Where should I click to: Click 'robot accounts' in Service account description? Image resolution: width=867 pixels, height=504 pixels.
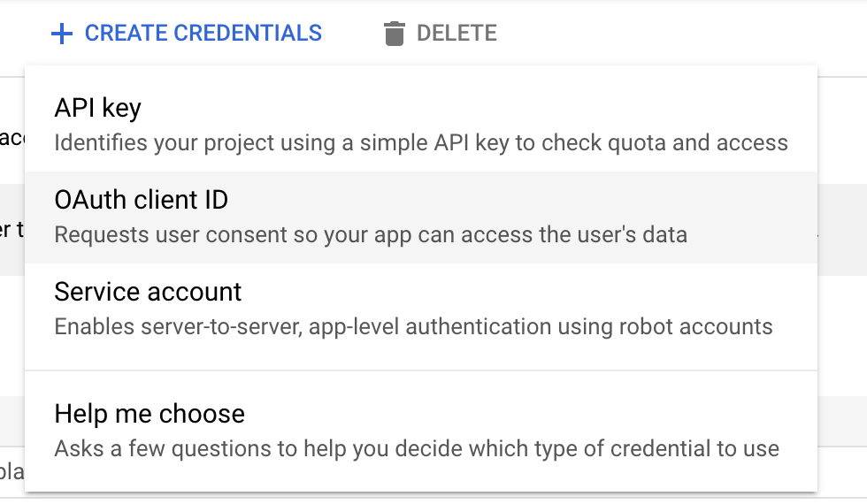[x=695, y=326]
